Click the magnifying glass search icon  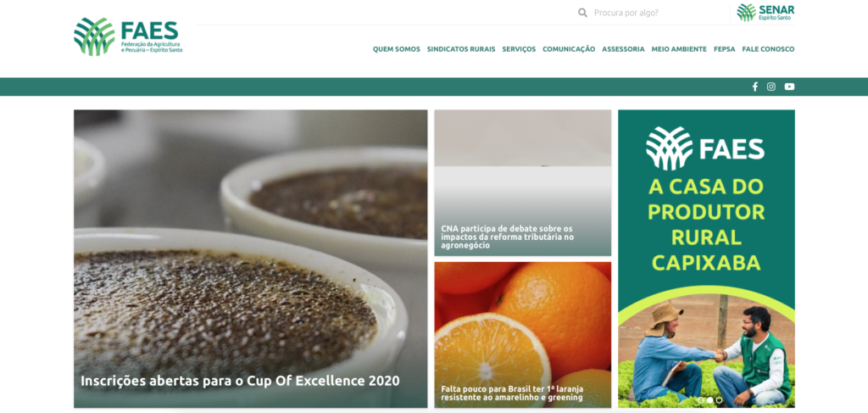[582, 12]
